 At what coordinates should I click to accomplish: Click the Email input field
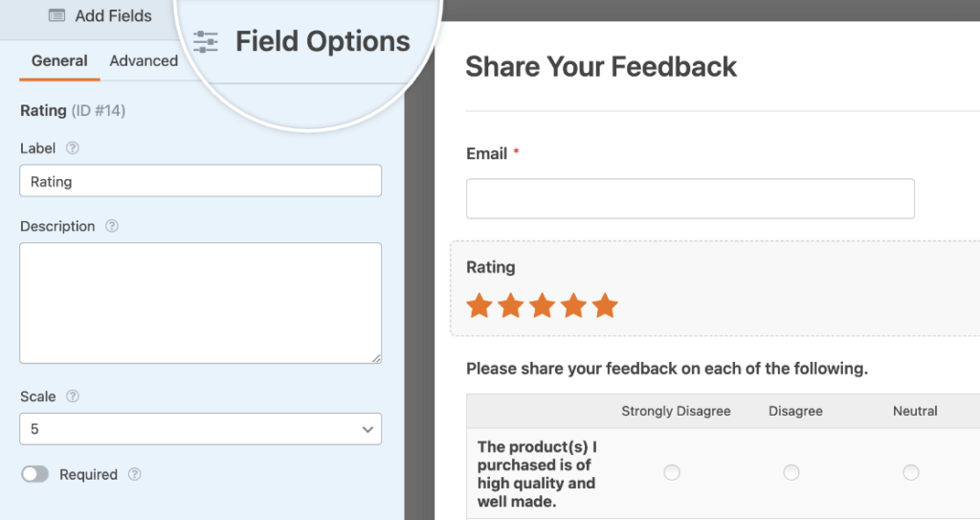(690, 198)
